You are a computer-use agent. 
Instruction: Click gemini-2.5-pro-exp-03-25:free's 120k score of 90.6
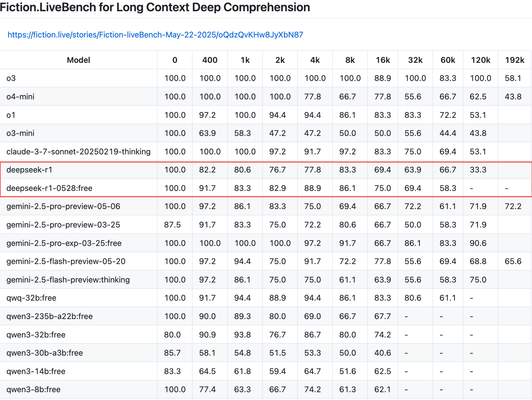[478, 243]
